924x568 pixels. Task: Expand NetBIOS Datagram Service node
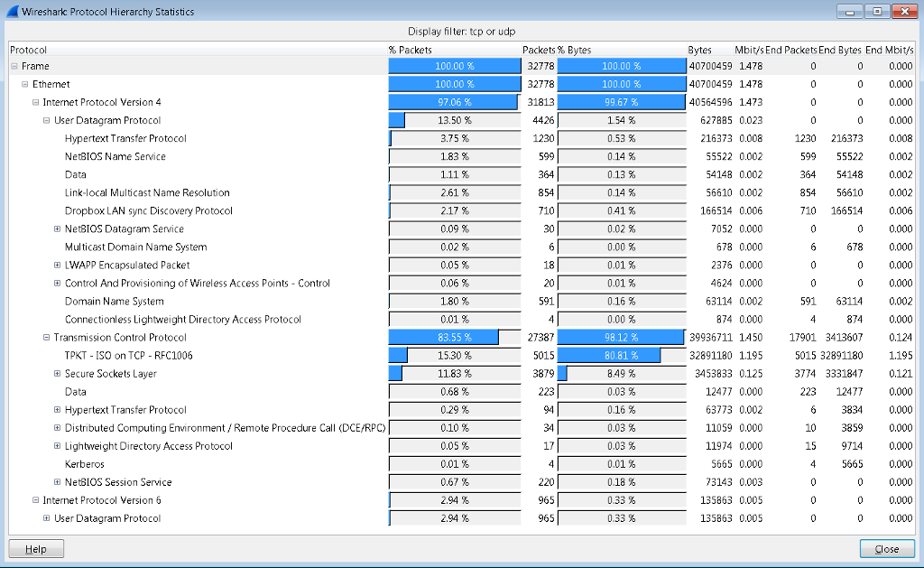[57, 228]
